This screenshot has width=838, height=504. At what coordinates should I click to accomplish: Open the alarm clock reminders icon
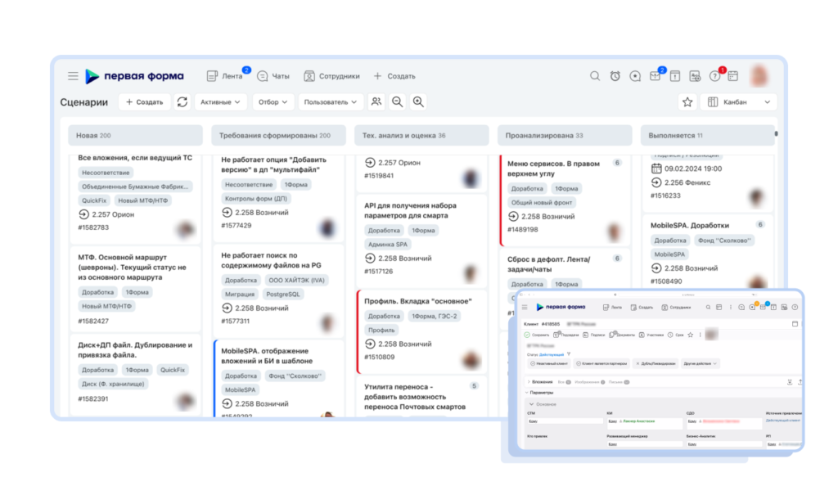(x=615, y=76)
